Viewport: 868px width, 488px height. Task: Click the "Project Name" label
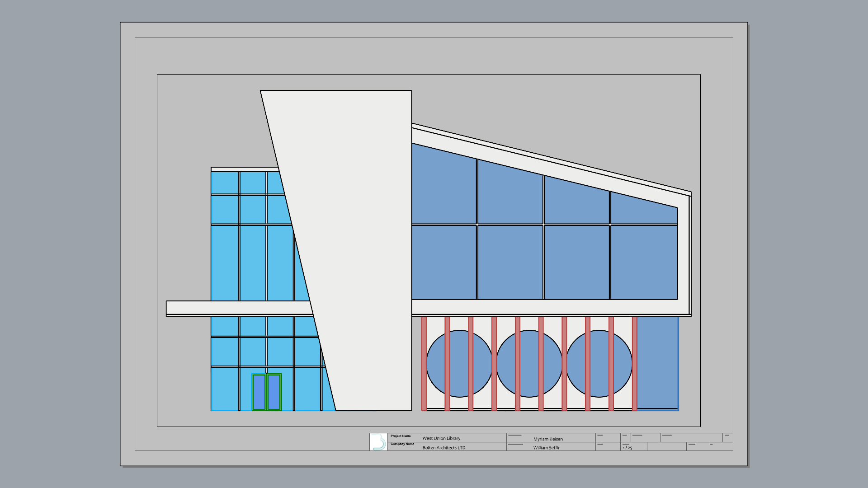(401, 436)
